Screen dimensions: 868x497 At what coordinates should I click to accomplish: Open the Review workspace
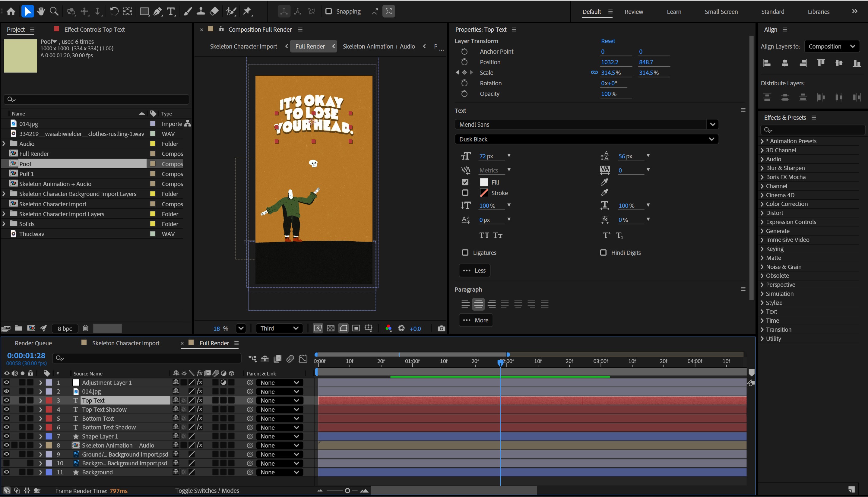pyautogui.click(x=633, y=11)
